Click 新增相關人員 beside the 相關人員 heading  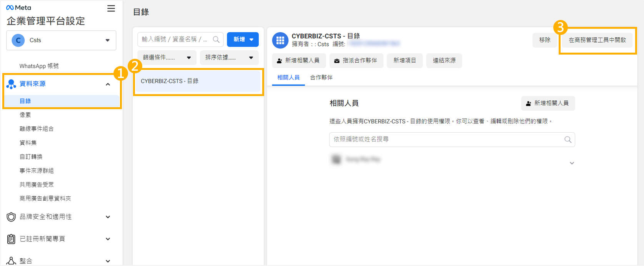(548, 103)
